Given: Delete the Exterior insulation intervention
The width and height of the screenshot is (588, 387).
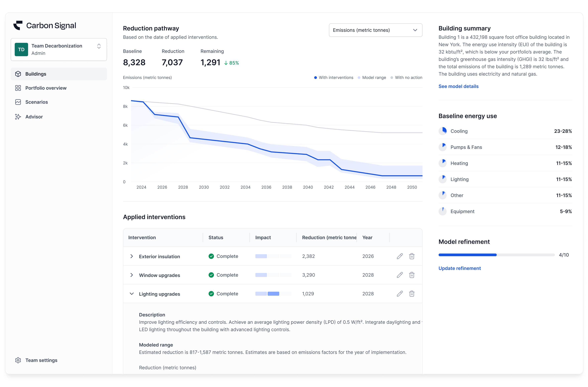Looking at the screenshot, I should (412, 256).
